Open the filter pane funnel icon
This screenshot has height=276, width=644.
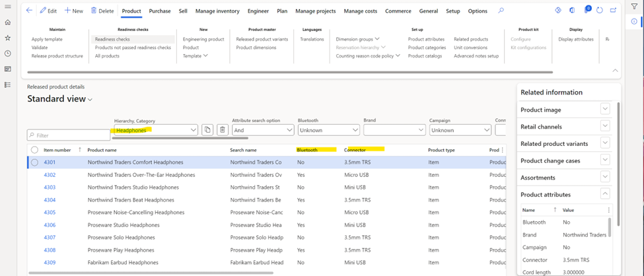(634, 6)
